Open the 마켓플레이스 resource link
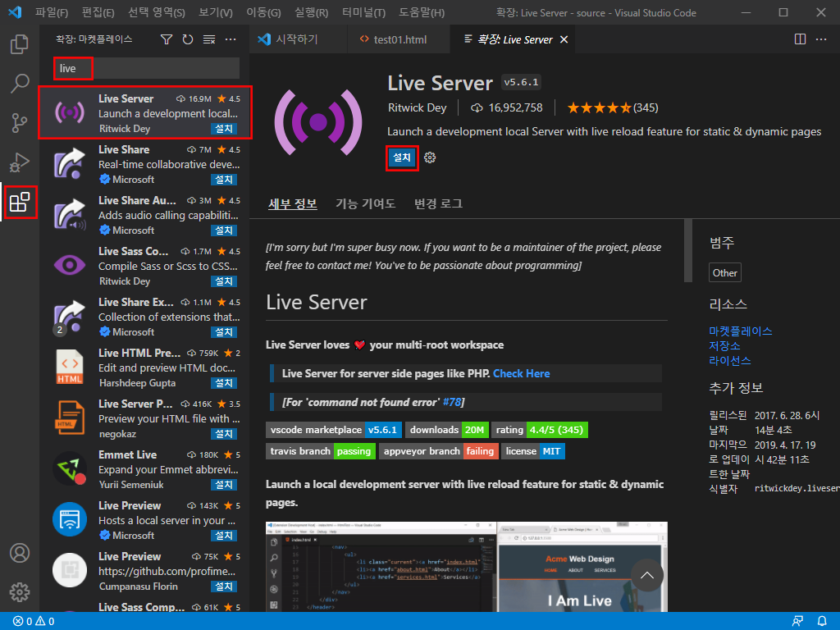 tap(741, 331)
